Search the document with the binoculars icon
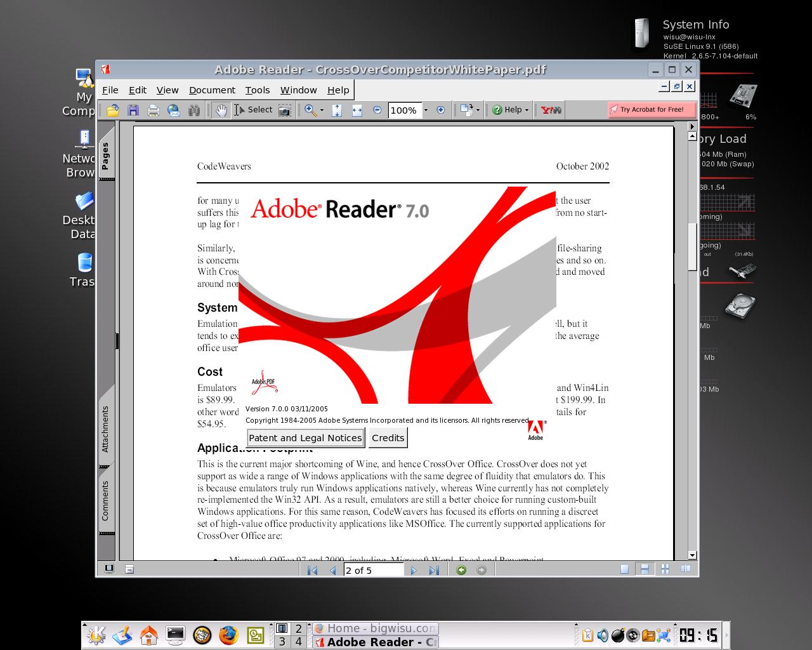Image resolution: width=812 pixels, height=650 pixels. point(194,110)
